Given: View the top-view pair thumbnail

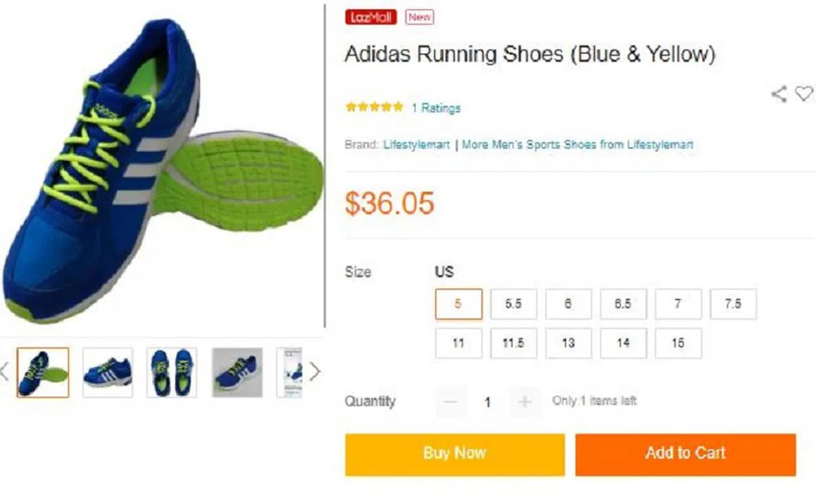Looking at the screenshot, I should point(172,372).
